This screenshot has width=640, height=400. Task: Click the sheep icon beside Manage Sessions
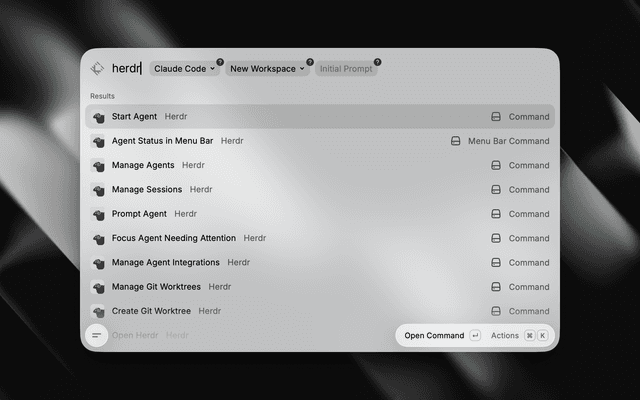[98, 190]
